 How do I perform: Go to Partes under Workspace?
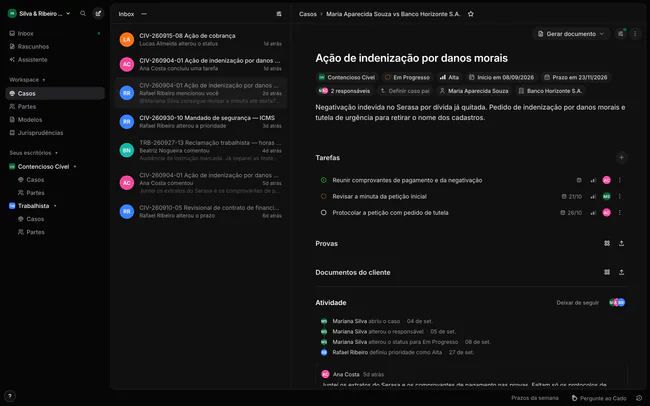[55, 107]
